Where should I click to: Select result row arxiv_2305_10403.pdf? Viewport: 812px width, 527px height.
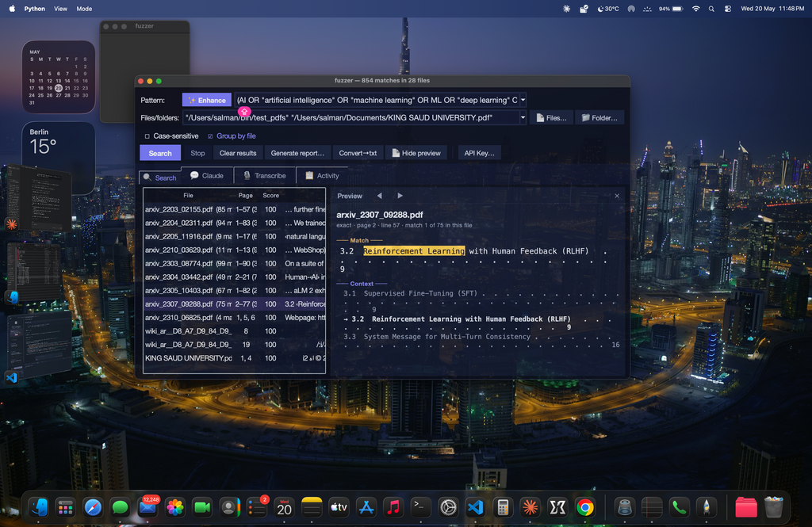(x=235, y=290)
